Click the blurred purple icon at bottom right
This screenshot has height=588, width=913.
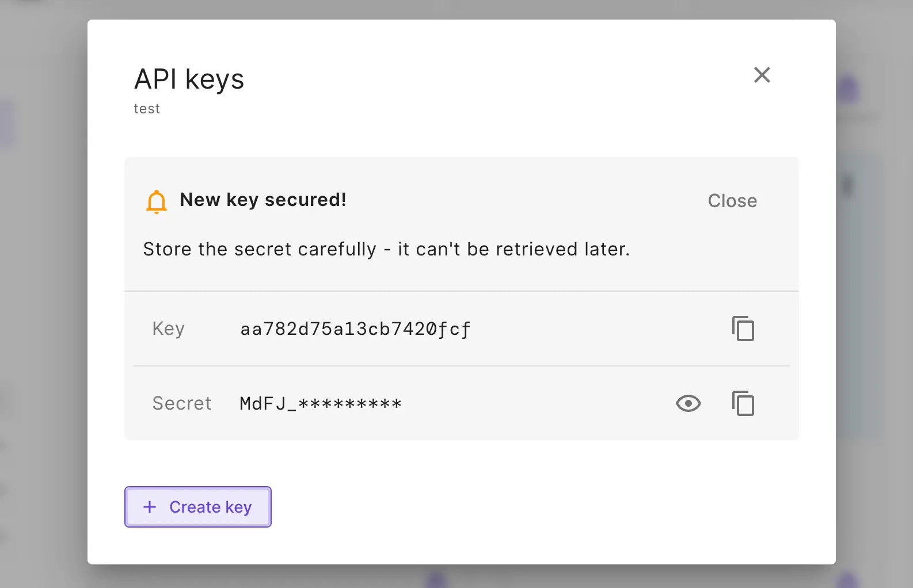849,579
